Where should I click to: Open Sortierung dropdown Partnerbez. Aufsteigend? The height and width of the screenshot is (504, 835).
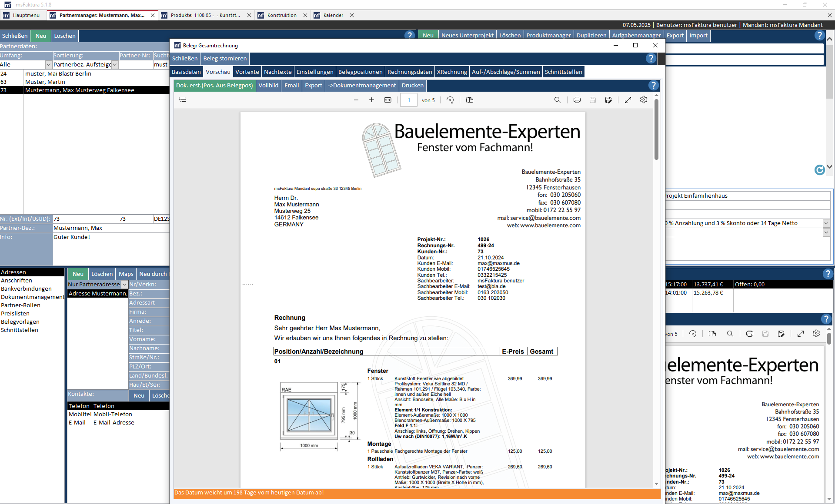pos(115,64)
